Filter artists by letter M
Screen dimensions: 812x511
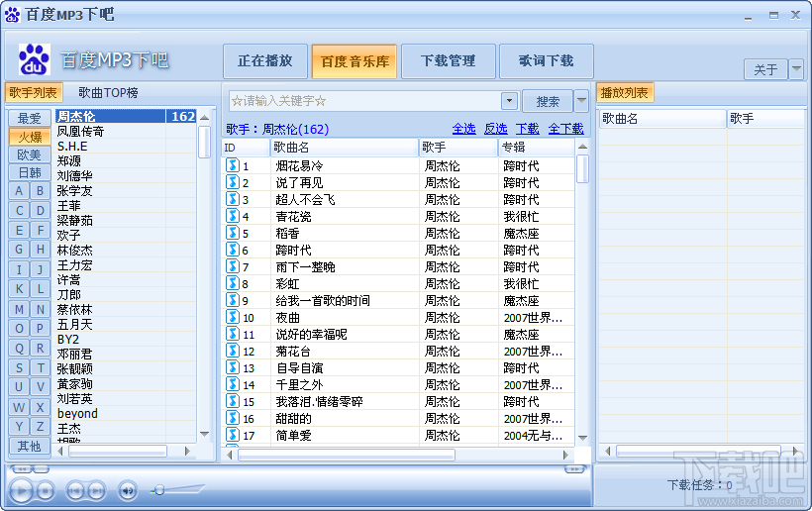tap(19, 310)
